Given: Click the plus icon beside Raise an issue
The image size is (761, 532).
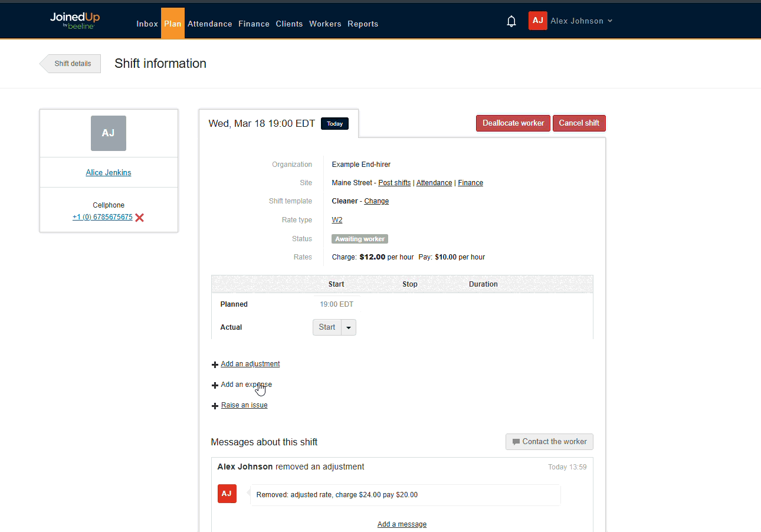Looking at the screenshot, I should (215, 405).
